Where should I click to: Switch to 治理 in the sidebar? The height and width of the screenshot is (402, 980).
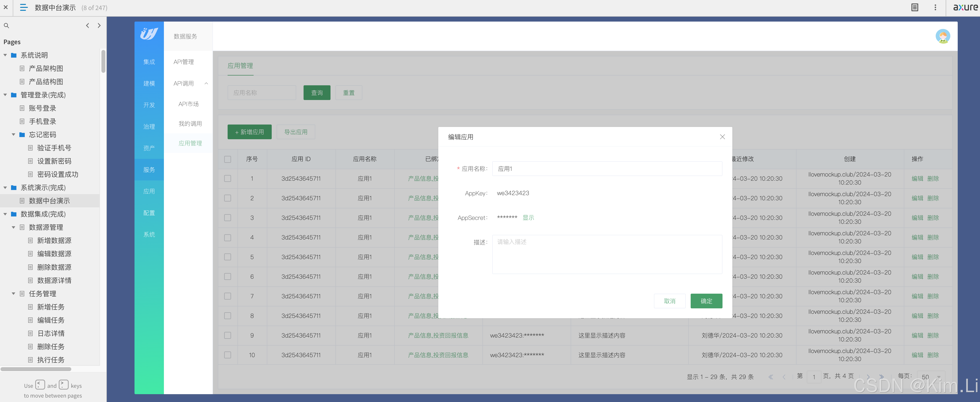pos(149,126)
